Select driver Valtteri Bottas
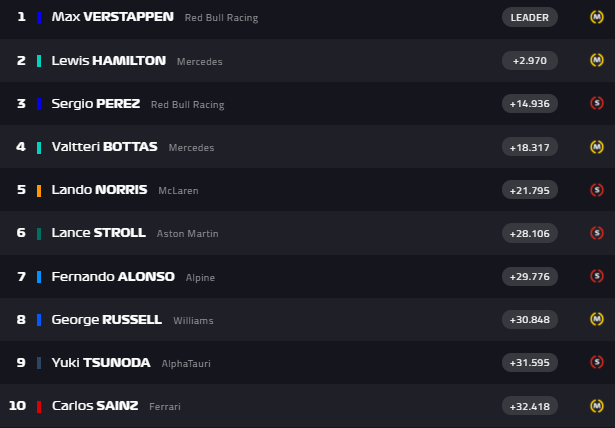Viewport: 615px width, 428px height. pos(104,147)
